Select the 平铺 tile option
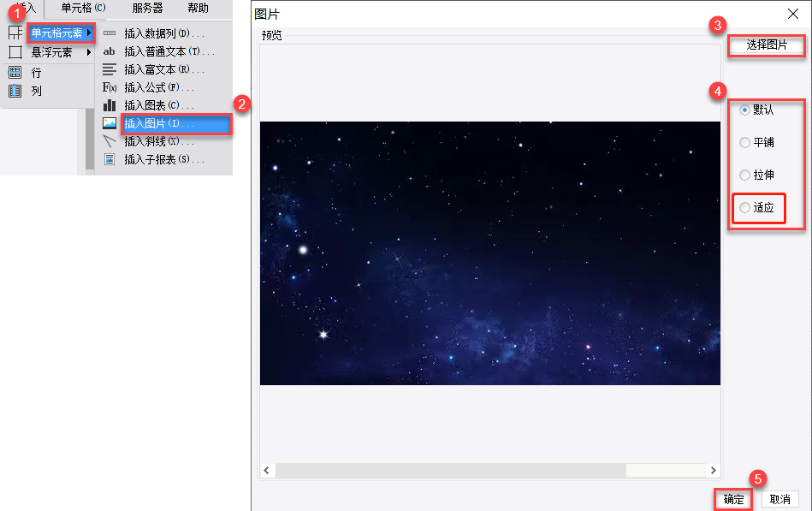The width and height of the screenshot is (812, 511). [744, 143]
